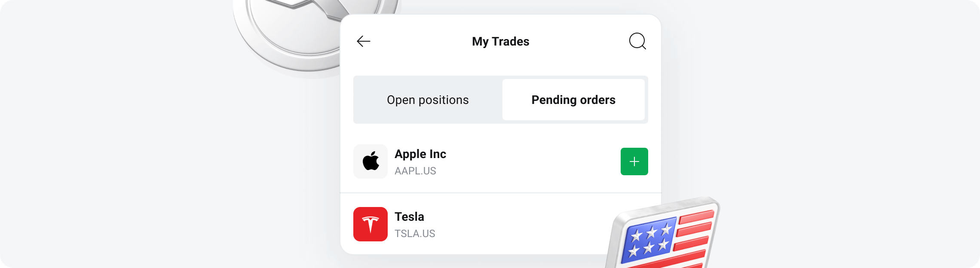Click the Apple Inc company name
This screenshot has width=980, height=268.
click(x=420, y=154)
